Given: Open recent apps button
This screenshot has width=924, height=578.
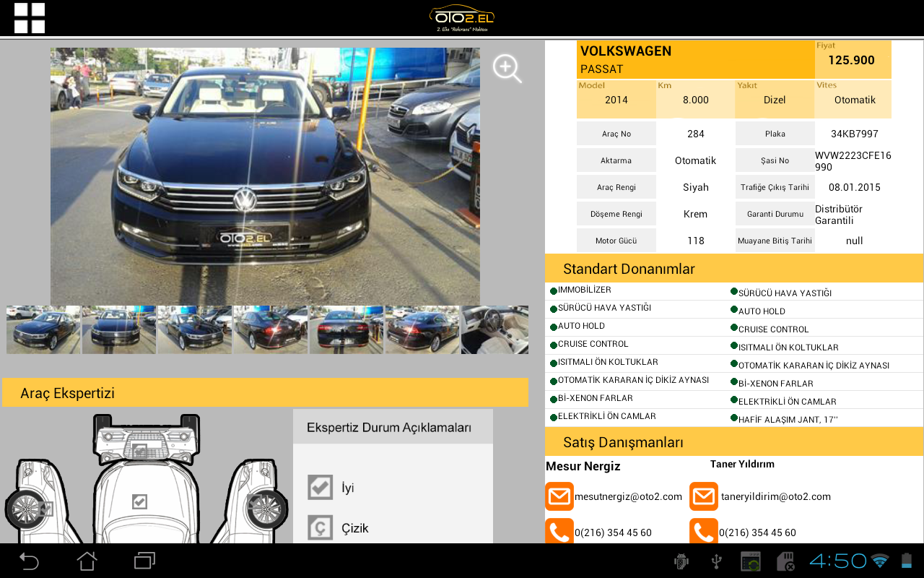Looking at the screenshot, I should click(144, 561).
